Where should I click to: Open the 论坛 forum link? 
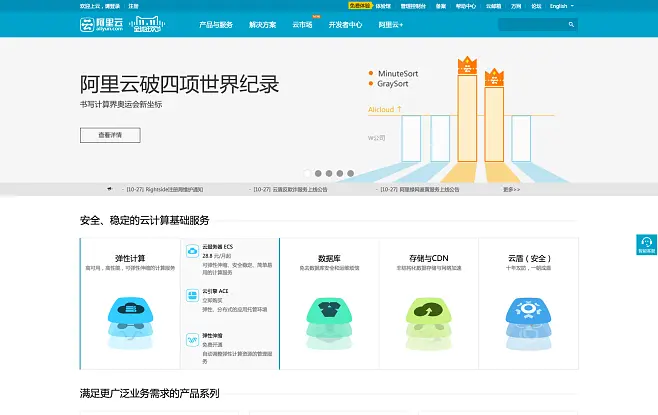click(536, 6)
